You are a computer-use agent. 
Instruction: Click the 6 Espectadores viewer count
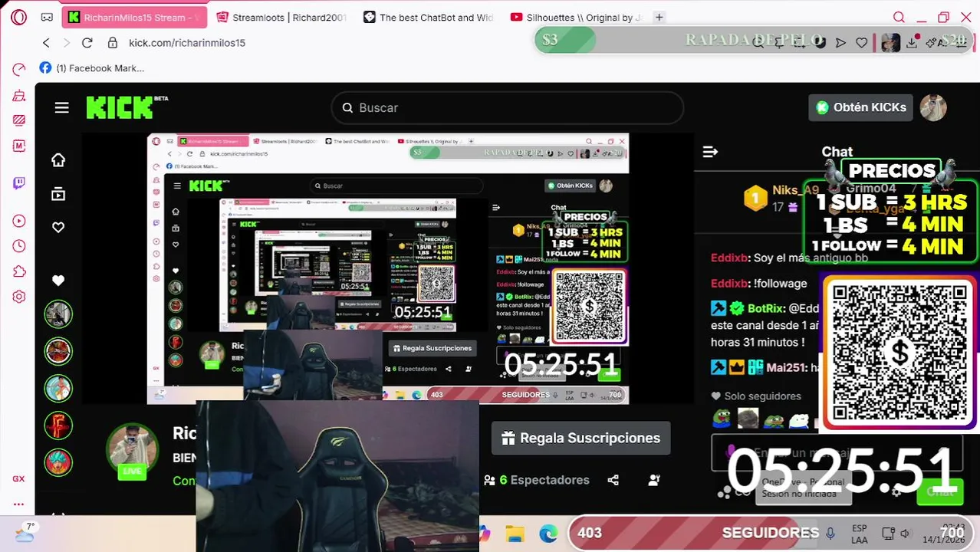(x=537, y=480)
